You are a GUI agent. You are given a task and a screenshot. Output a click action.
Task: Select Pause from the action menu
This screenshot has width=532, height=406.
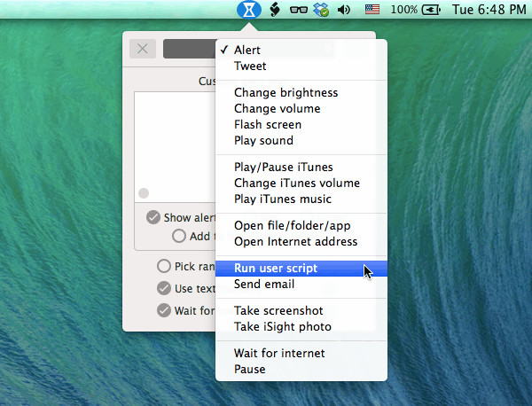(301, 369)
